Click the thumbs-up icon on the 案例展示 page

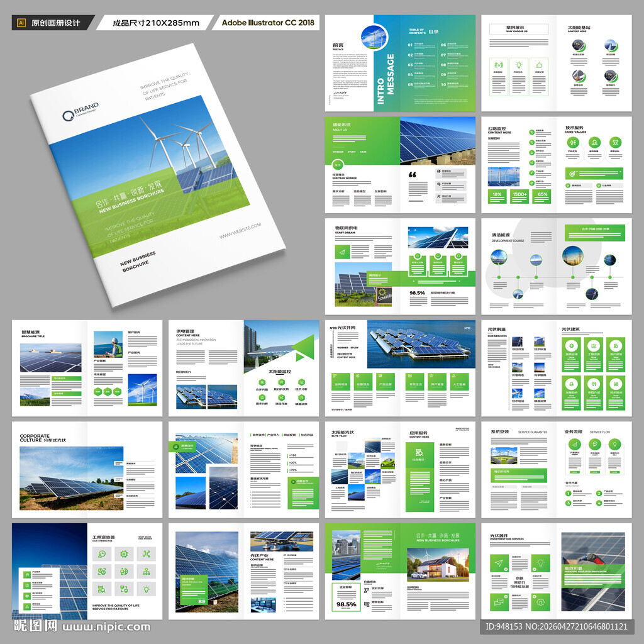pyautogui.click(x=539, y=65)
